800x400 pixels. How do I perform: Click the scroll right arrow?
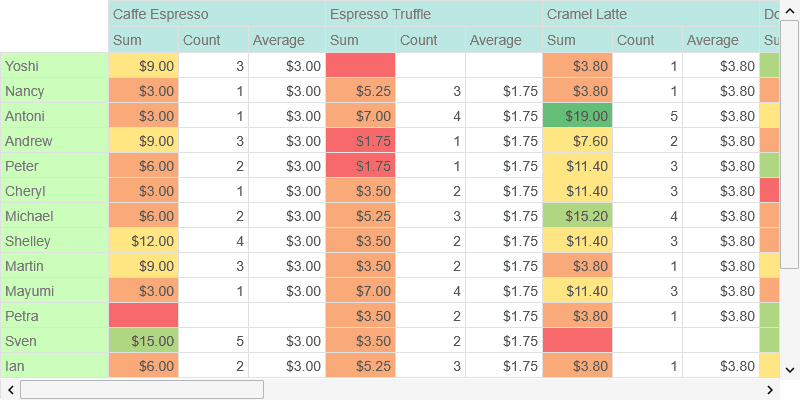point(770,390)
